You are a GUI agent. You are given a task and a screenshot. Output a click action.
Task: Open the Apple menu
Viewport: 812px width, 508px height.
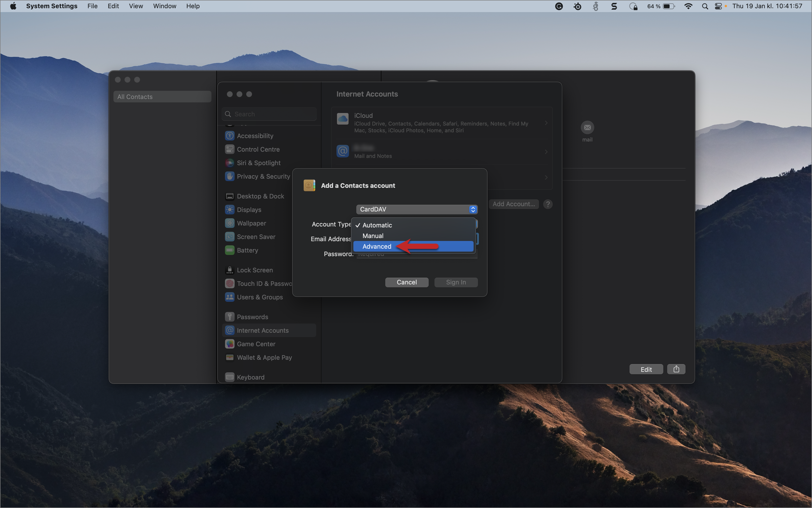pyautogui.click(x=13, y=6)
